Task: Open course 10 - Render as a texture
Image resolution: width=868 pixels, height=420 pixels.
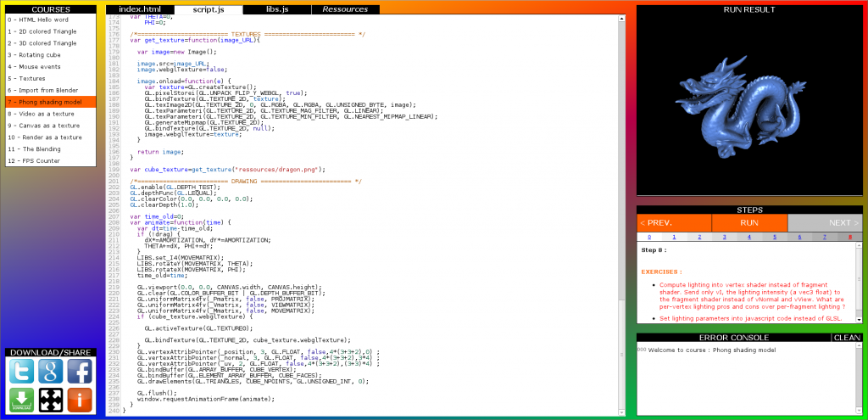Action: pyautogui.click(x=51, y=137)
